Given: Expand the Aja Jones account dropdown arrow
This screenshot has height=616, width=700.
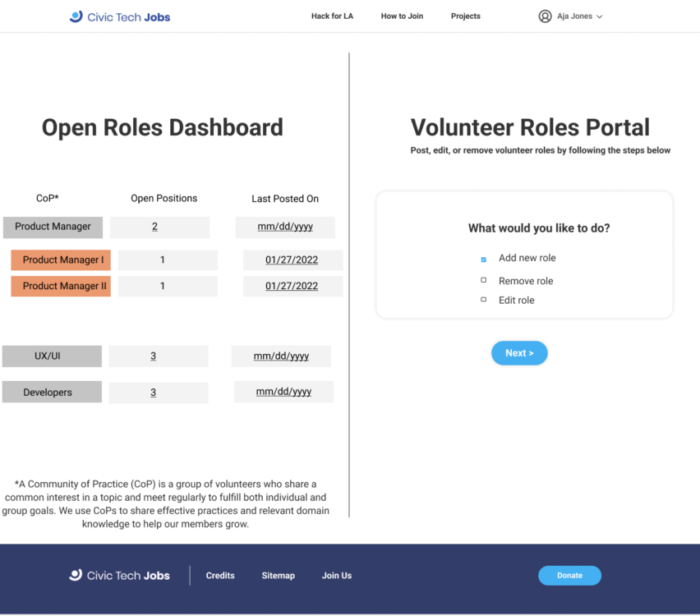Looking at the screenshot, I should pos(600,17).
